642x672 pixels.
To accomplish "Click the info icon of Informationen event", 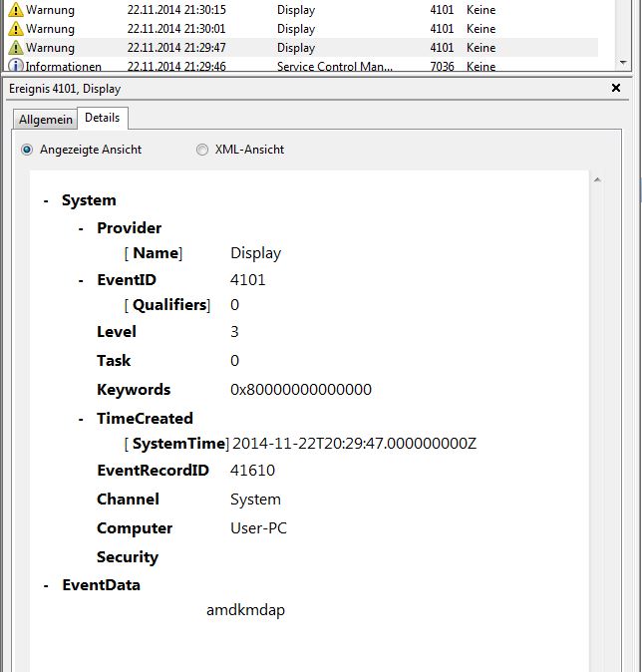I will 15,67.
